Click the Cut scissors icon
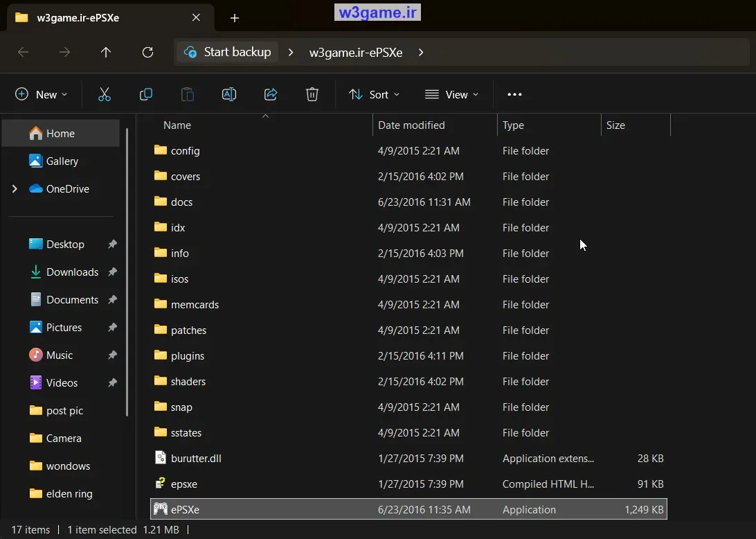 coord(105,94)
